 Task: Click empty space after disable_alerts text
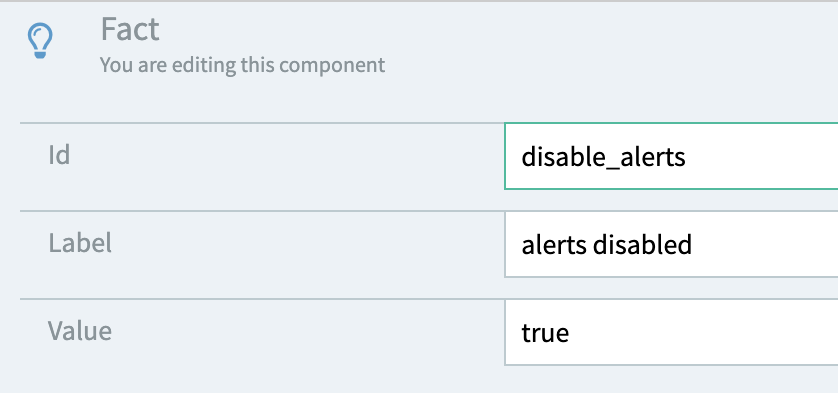(x=762, y=156)
